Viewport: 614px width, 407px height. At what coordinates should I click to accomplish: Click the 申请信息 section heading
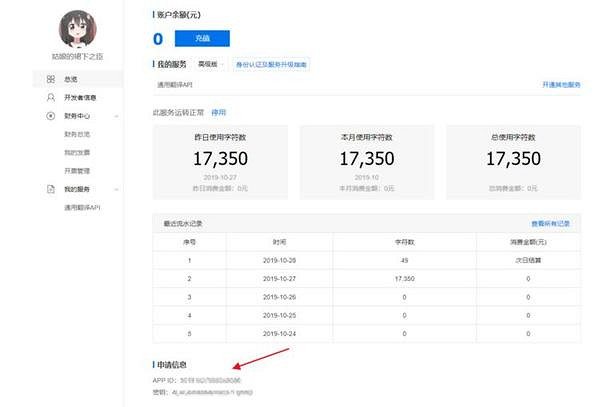pyautogui.click(x=172, y=365)
